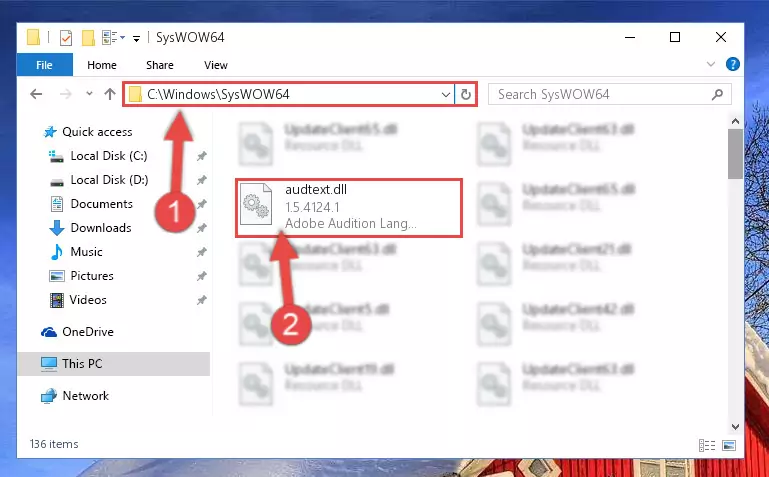769x477 pixels.
Task: Click the pin icon next to Local Disk (D:)
Action: [202, 180]
